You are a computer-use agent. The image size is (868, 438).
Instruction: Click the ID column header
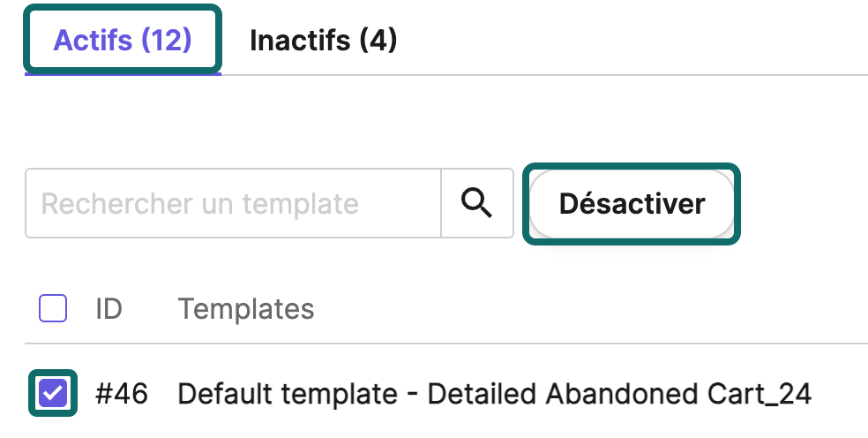pyautogui.click(x=108, y=308)
